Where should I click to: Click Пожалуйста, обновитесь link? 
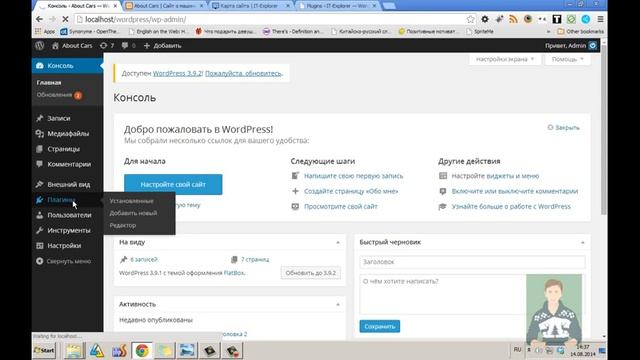243,73
